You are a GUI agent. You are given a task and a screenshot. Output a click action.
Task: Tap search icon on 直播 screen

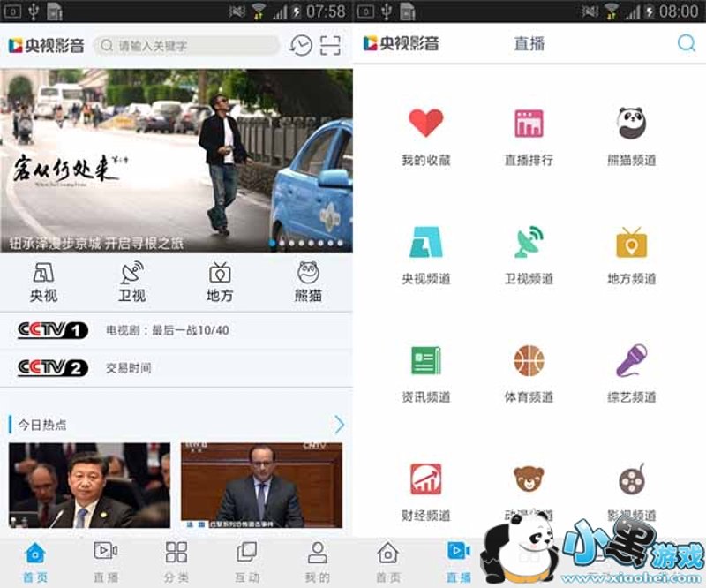687,43
